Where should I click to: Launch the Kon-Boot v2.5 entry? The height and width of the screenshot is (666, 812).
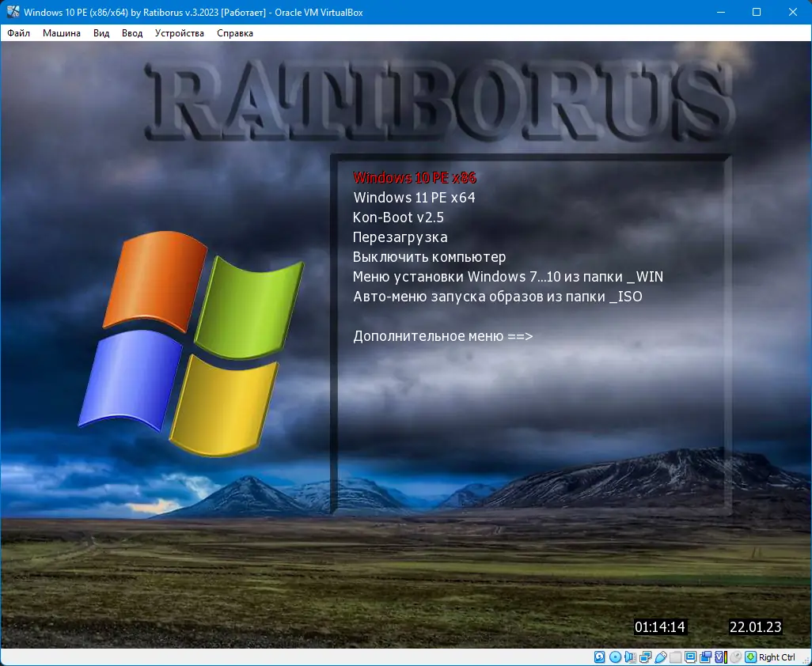tap(398, 217)
